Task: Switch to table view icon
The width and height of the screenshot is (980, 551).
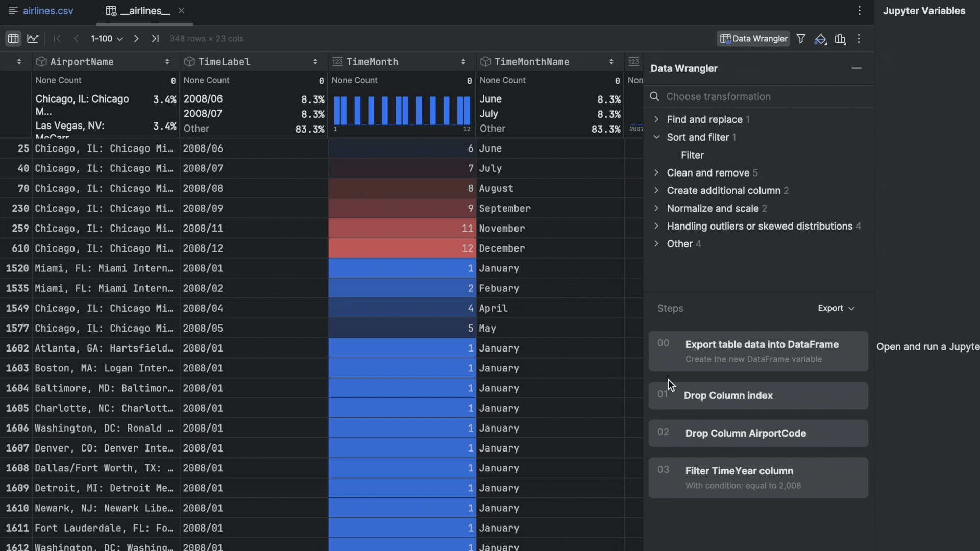Action: tap(13, 39)
